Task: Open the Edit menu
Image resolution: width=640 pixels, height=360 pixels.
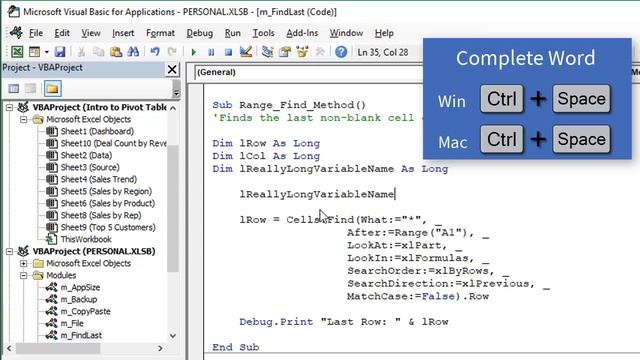Action: [x=62, y=33]
